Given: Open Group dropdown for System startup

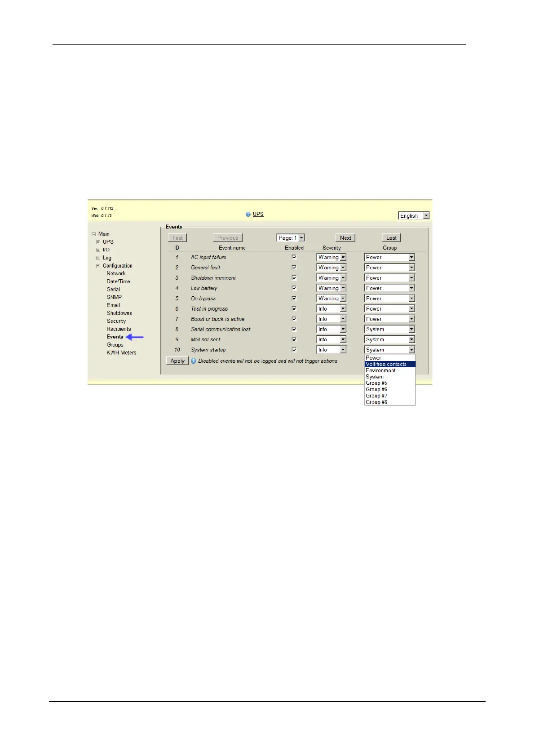Looking at the screenshot, I should [389, 350].
